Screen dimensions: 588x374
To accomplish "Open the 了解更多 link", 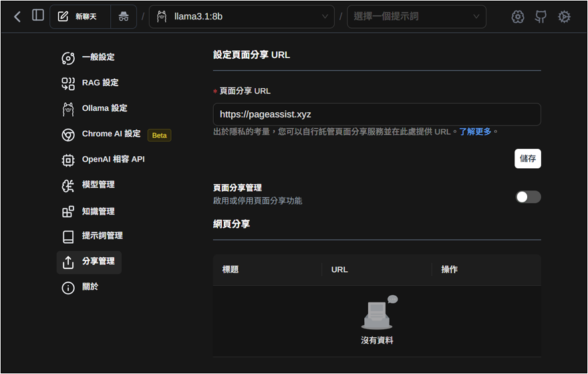I will point(475,132).
